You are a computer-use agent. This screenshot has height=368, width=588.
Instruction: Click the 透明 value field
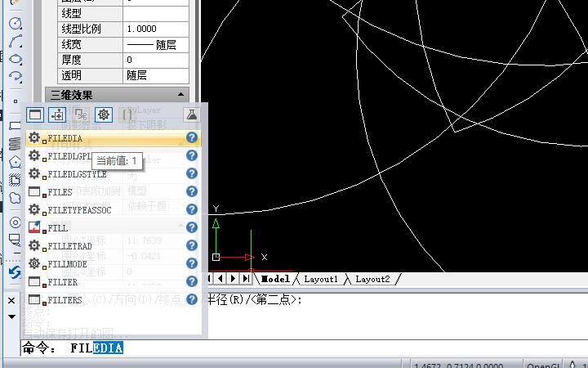pos(155,75)
